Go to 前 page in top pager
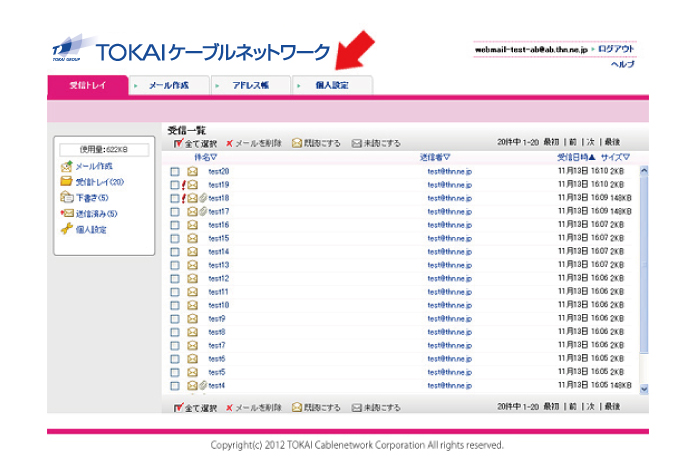 point(573,142)
